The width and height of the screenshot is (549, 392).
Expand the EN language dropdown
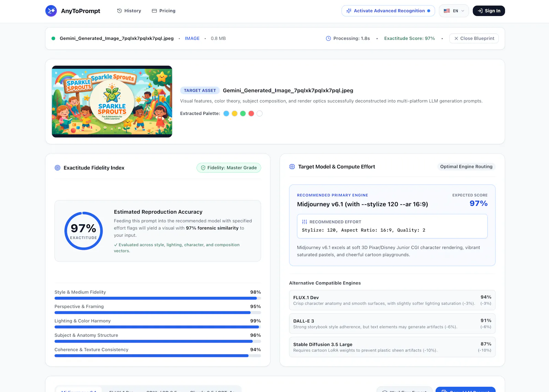pyautogui.click(x=454, y=11)
